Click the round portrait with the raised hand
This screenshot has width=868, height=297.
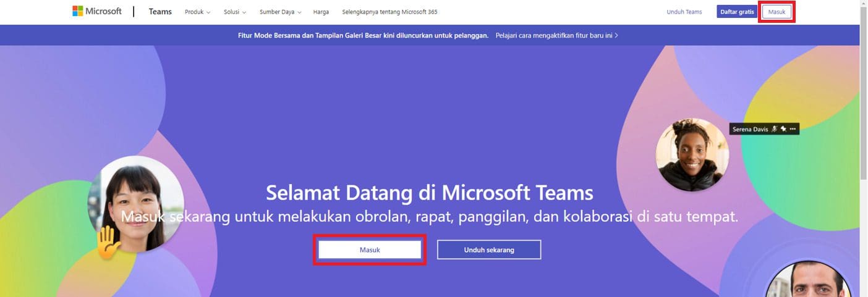tap(136, 204)
